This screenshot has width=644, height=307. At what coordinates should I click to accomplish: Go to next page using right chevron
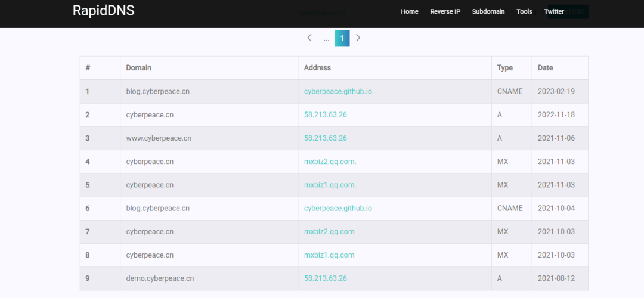358,38
